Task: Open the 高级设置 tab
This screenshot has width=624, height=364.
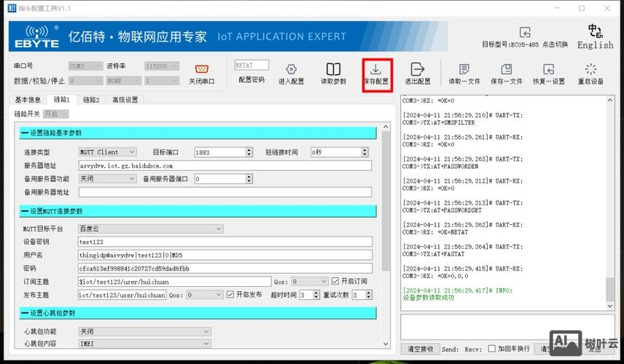Action: click(125, 100)
